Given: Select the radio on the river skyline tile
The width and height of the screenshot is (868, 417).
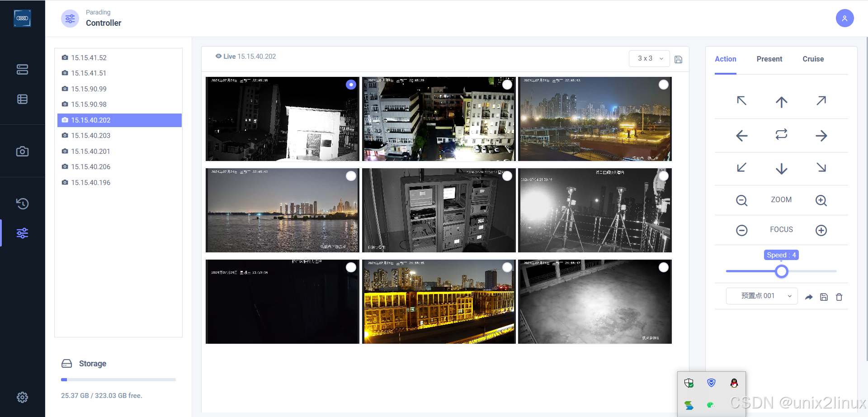Looking at the screenshot, I should coord(351,176).
